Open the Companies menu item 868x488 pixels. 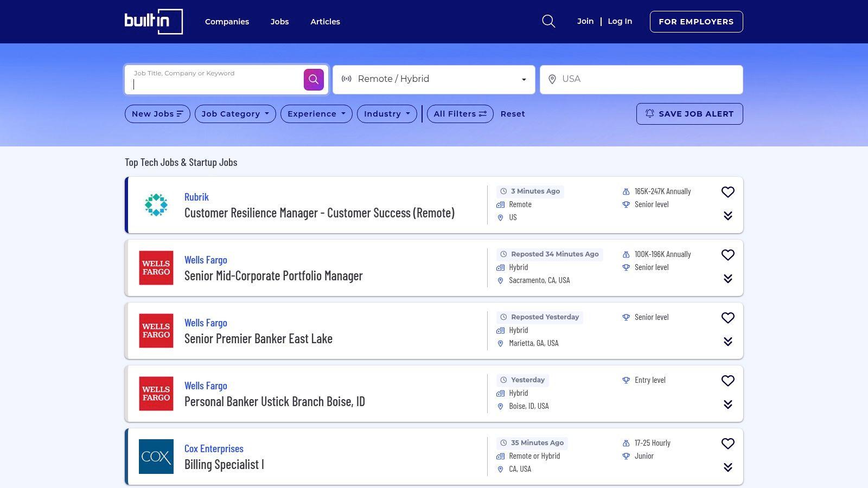(x=227, y=22)
